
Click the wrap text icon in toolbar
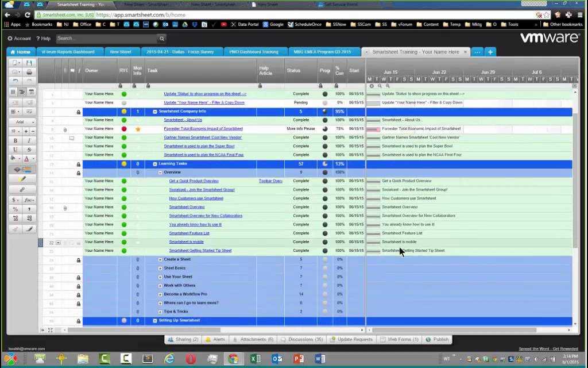[x=29, y=112]
